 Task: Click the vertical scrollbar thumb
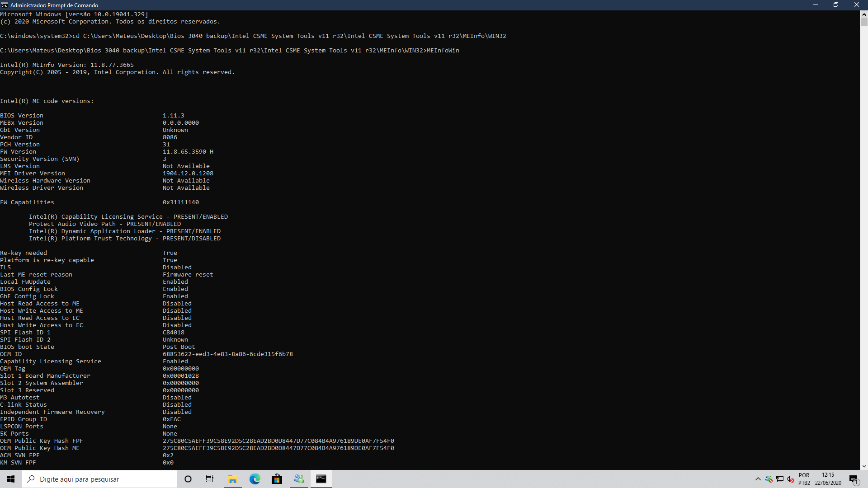[864, 22]
